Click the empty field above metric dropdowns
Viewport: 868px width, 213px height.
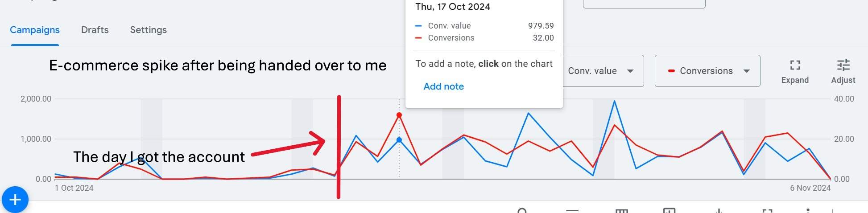(644, 4)
